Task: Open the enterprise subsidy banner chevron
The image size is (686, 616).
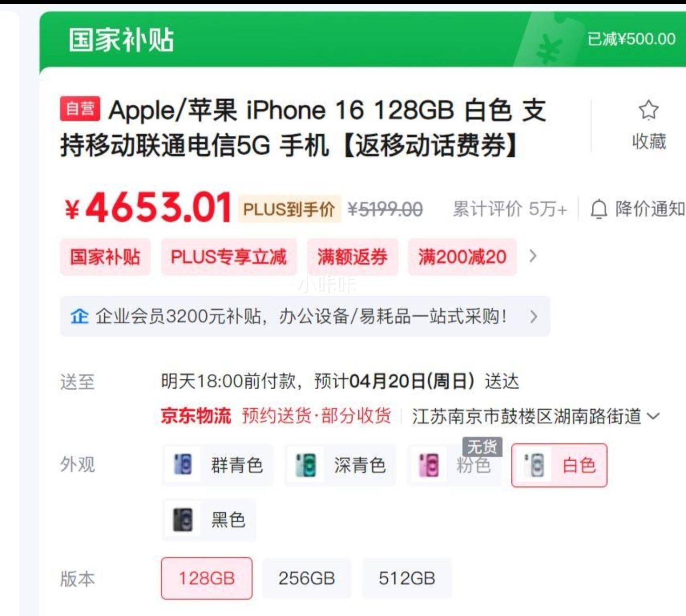Action: tap(534, 316)
